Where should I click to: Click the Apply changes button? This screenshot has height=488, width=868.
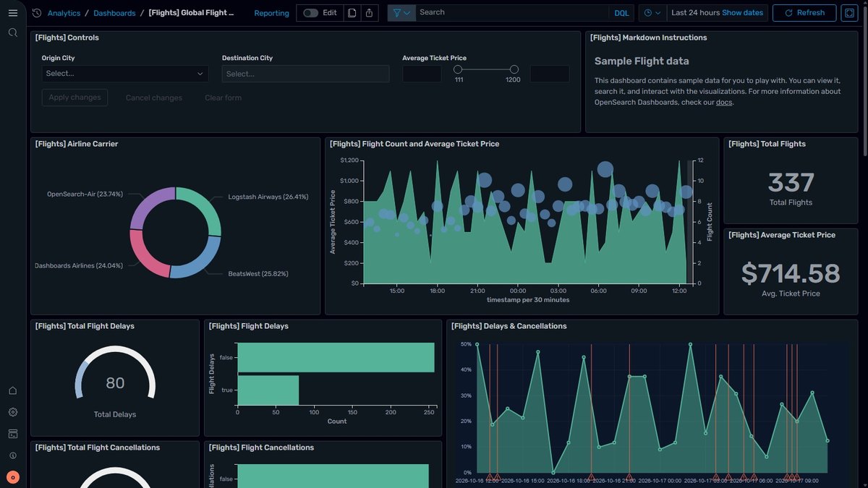pos(75,98)
